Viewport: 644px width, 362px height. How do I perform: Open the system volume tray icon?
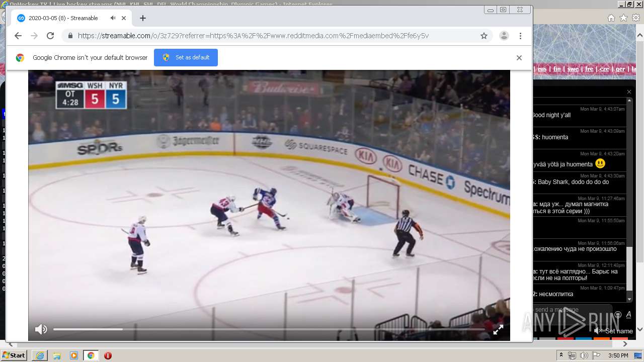[x=584, y=355]
